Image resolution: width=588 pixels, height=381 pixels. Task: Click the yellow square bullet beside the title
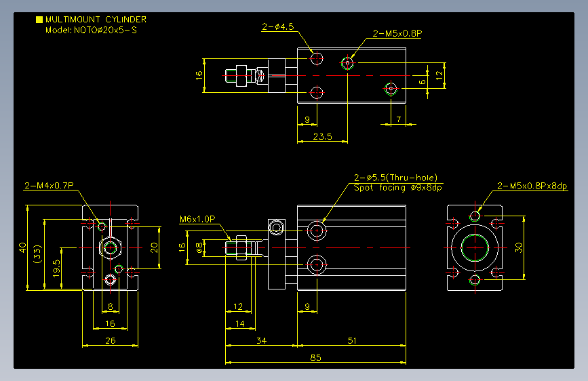click(39, 20)
